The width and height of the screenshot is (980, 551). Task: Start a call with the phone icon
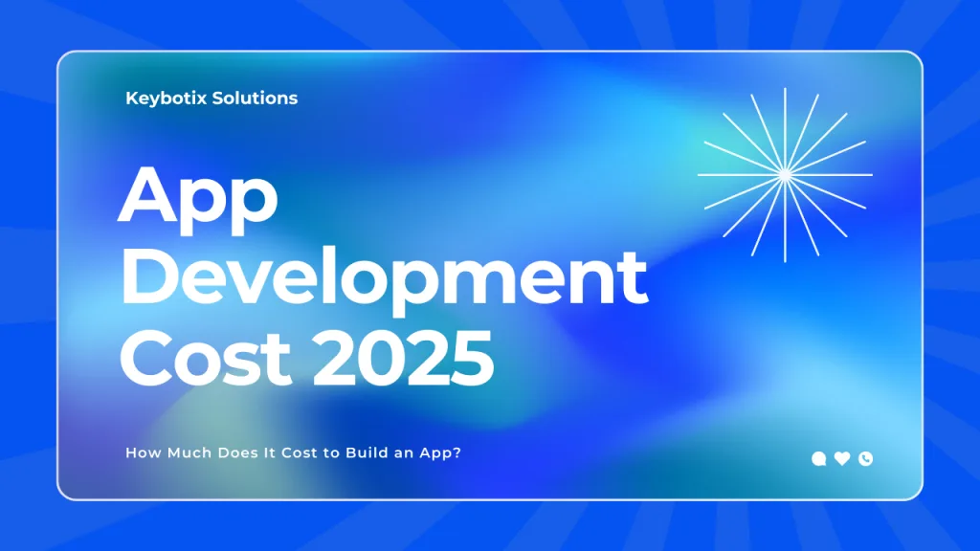point(865,458)
